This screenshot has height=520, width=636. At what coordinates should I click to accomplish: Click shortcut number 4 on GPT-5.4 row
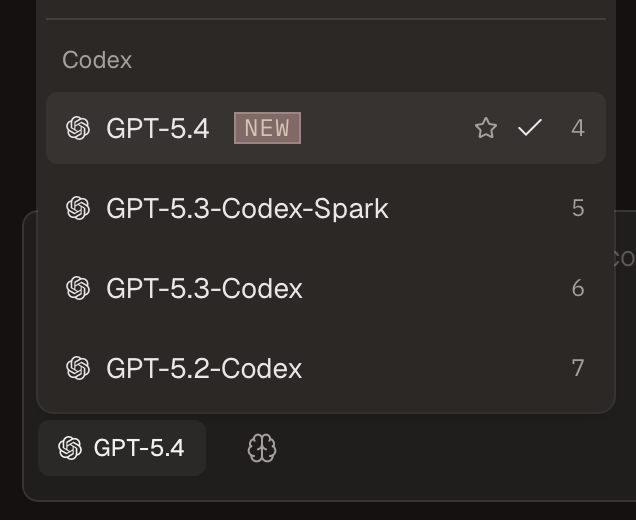click(x=578, y=128)
